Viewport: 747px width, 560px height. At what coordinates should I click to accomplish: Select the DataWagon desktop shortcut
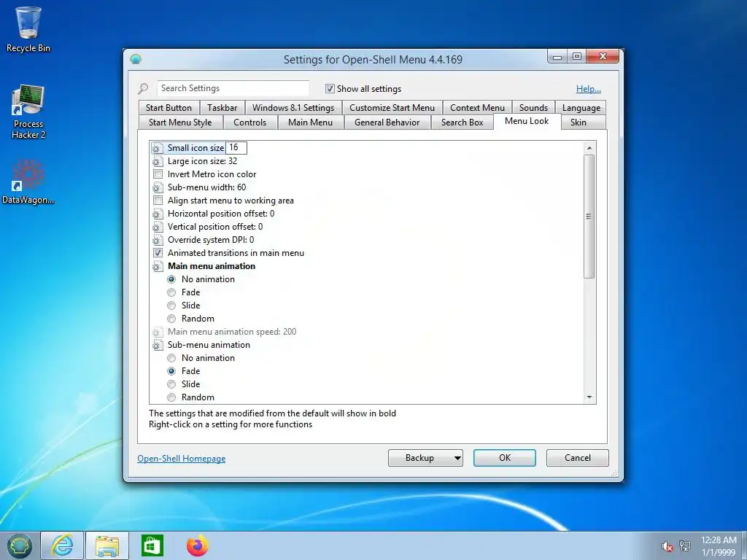coord(28,181)
